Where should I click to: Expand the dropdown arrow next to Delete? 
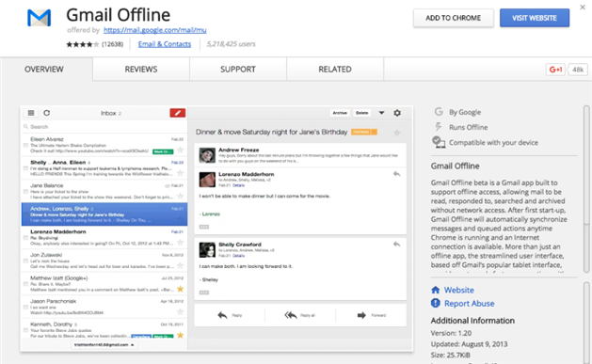click(x=381, y=113)
